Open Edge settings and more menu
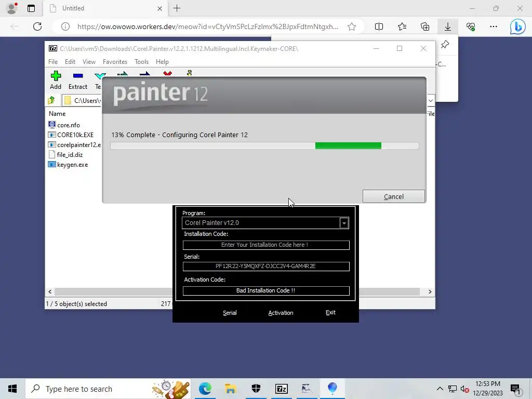Image resolution: width=532 pixels, height=399 pixels. tap(494, 26)
